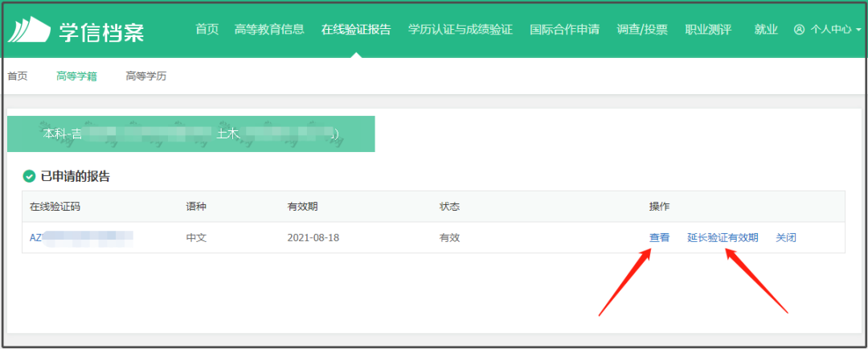Select the 在线验证报告 menu item
The image size is (868, 349).
tap(356, 30)
